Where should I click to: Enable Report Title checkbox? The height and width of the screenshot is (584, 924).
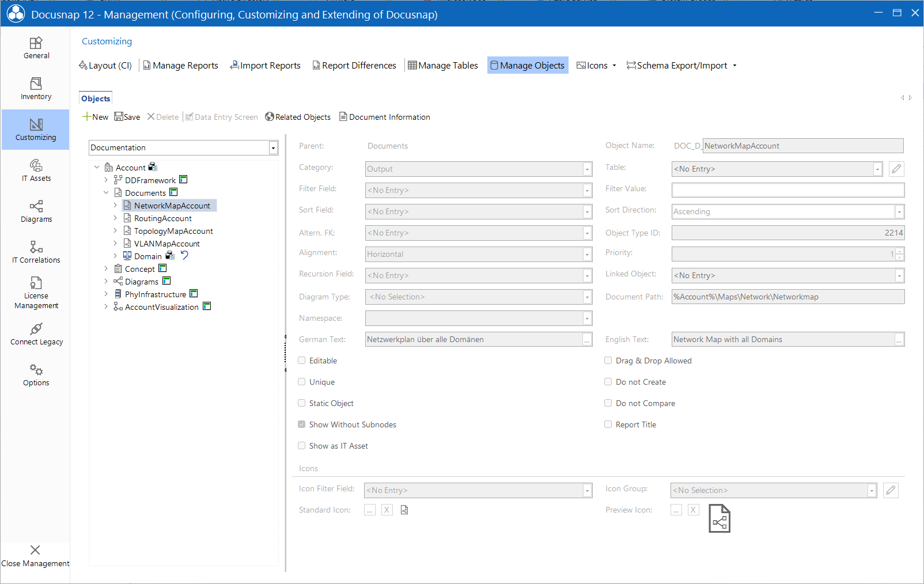608,424
